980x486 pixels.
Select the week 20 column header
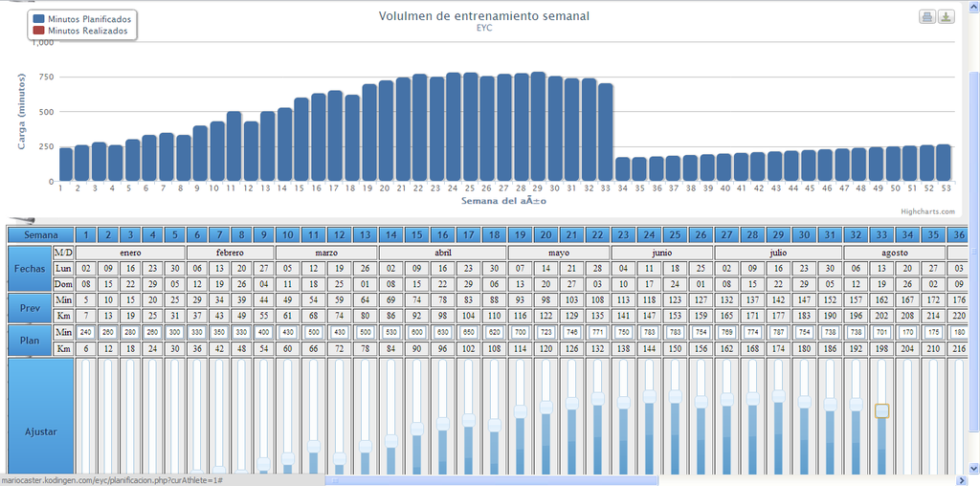click(x=546, y=235)
